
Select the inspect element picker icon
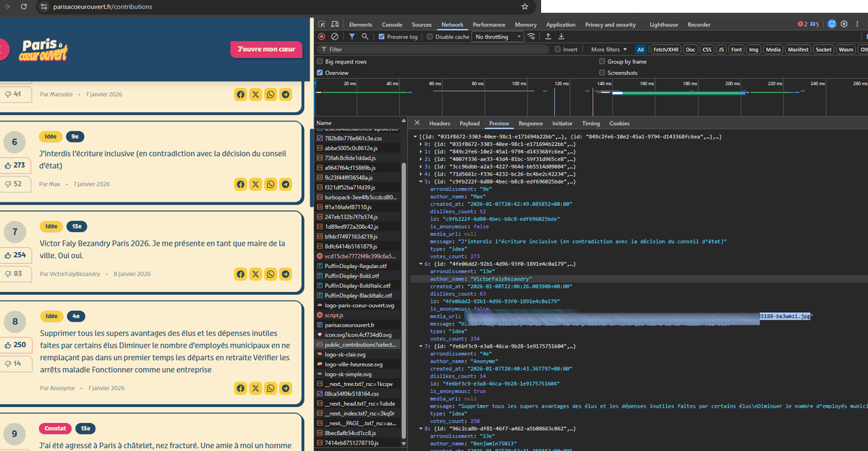point(323,25)
